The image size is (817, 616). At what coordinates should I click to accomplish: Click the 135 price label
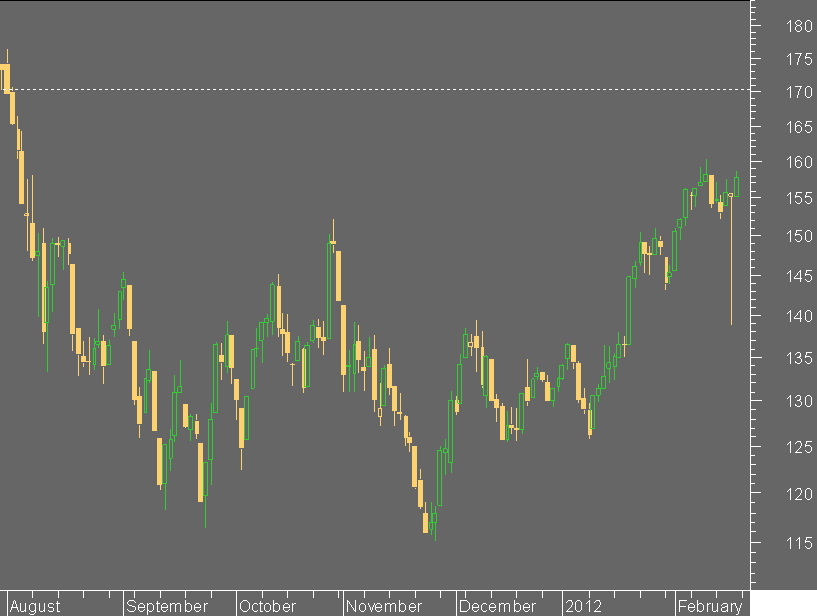click(x=799, y=358)
